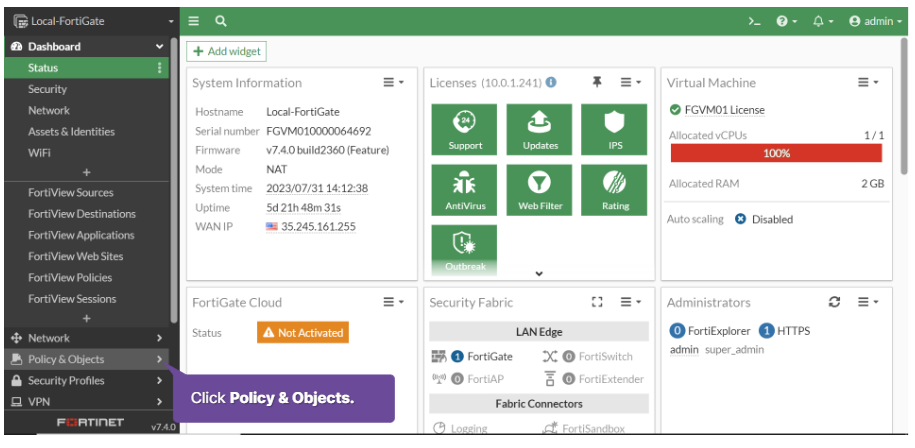
Task: Click the IPS license tile
Action: [x=614, y=130]
